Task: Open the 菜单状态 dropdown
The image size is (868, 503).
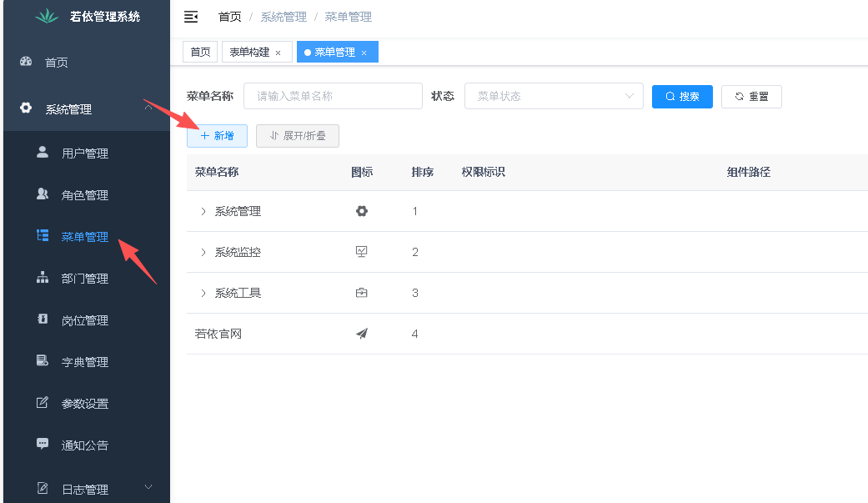Action: (x=553, y=96)
